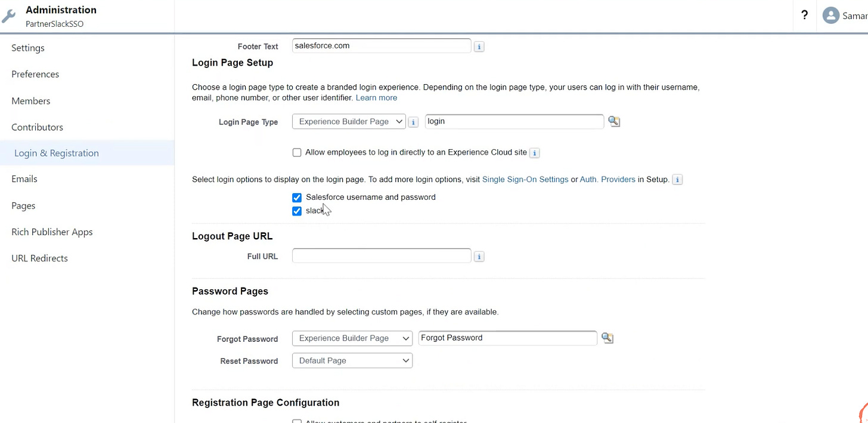Click the Logout Full URL input field
The height and width of the screenshot is (423, 868).
(x=382, y=257)
